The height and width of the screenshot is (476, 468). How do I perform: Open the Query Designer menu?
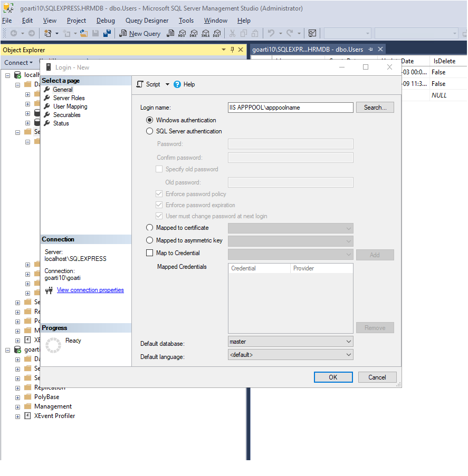coord(147,21)
